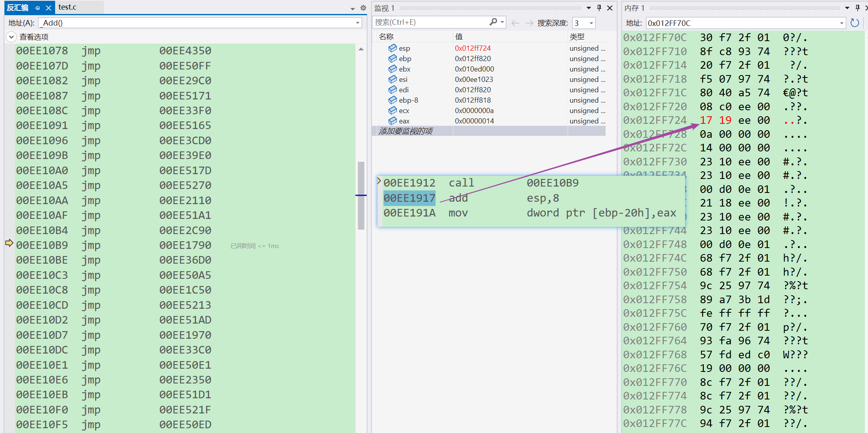Expand the Memory address history dropdown
Viewport: 868px width, 433px height.
tap(842, 23)
